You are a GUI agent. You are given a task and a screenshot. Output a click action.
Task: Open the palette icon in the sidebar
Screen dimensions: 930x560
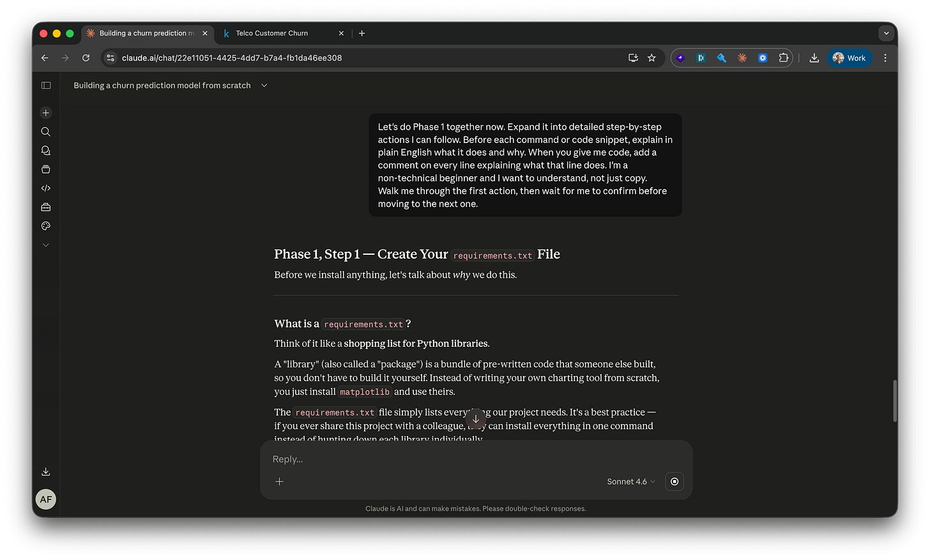[45, 225]
